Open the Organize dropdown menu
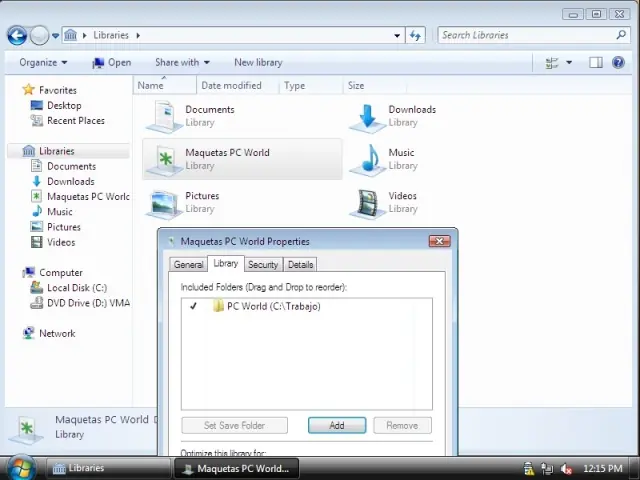640x480 pixels. 43,62
